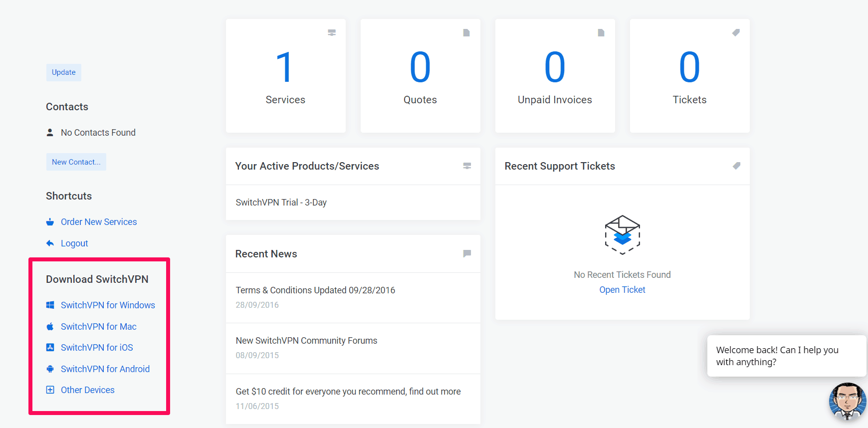Click the tag icon in Recent Support Tickets header
The height and width of the screenshot is (428, 868).
click(736, 166)
